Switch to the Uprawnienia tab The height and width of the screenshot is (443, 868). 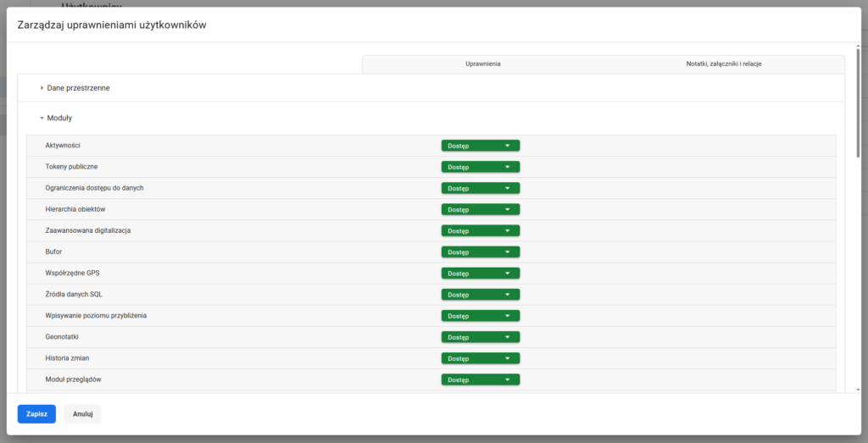pyautogui.click(x=482, y=64)
